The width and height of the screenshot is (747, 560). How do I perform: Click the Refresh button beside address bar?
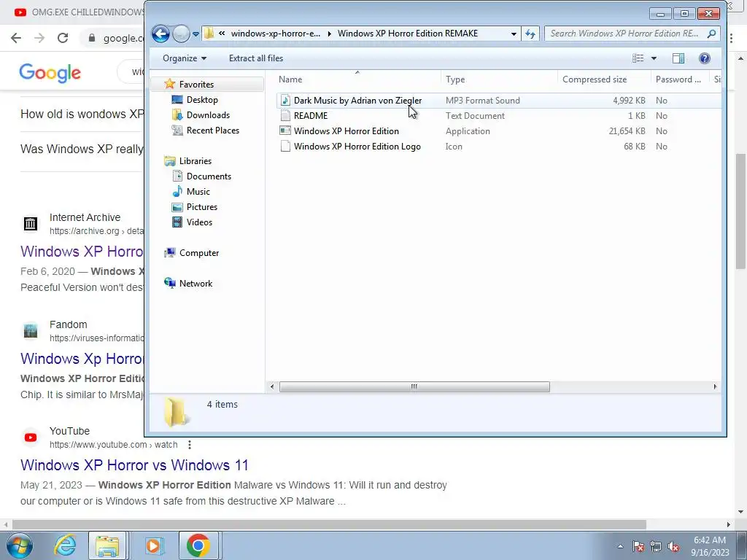coord(530,34)
